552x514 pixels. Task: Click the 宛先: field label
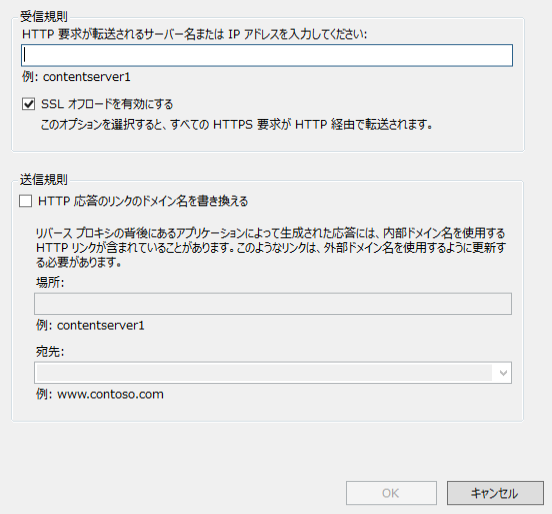click(x=50, y=351)
